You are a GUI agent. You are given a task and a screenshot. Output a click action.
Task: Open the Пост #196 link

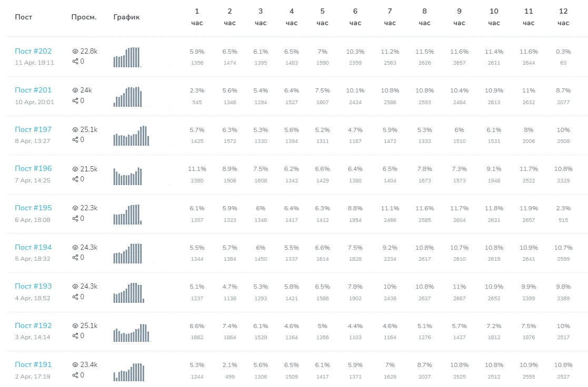[x=33, y=168]
